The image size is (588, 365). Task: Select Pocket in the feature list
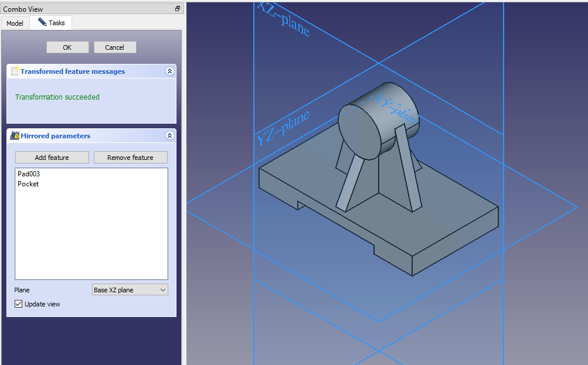click(28, 184)
